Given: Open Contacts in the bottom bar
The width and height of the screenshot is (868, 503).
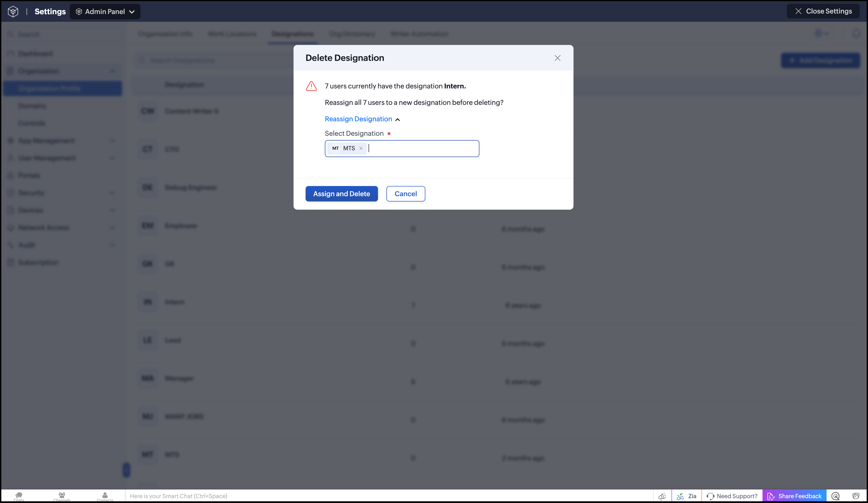Looking at the screenshot, I should 105,496.
